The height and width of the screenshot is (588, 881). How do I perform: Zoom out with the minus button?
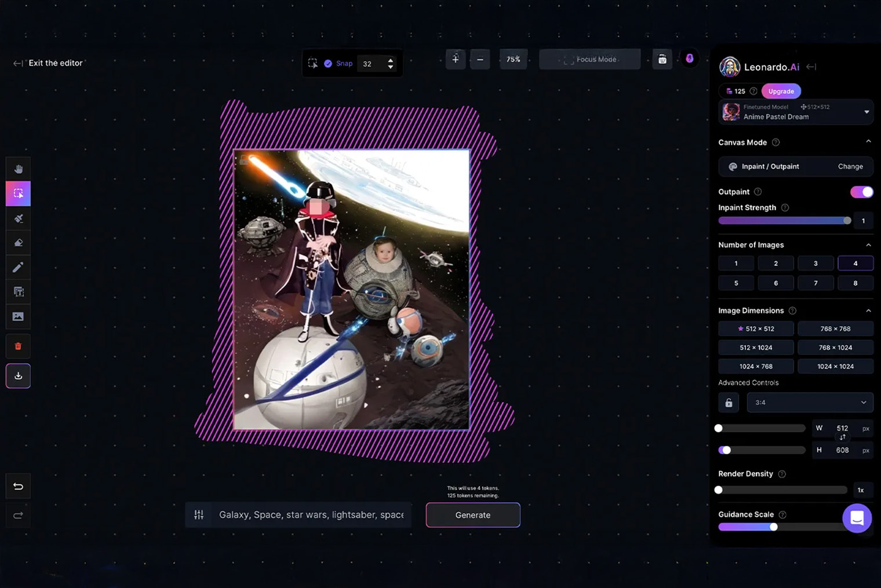480,59
